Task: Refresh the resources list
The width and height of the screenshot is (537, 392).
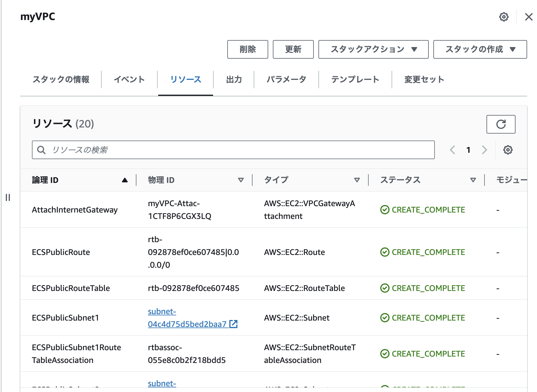Action: coord(501,124)
